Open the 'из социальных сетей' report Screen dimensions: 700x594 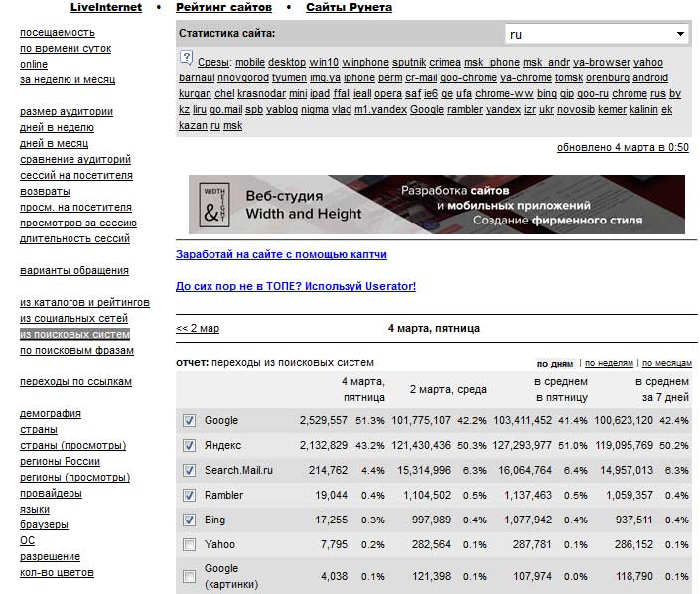[x=73, y=318]
